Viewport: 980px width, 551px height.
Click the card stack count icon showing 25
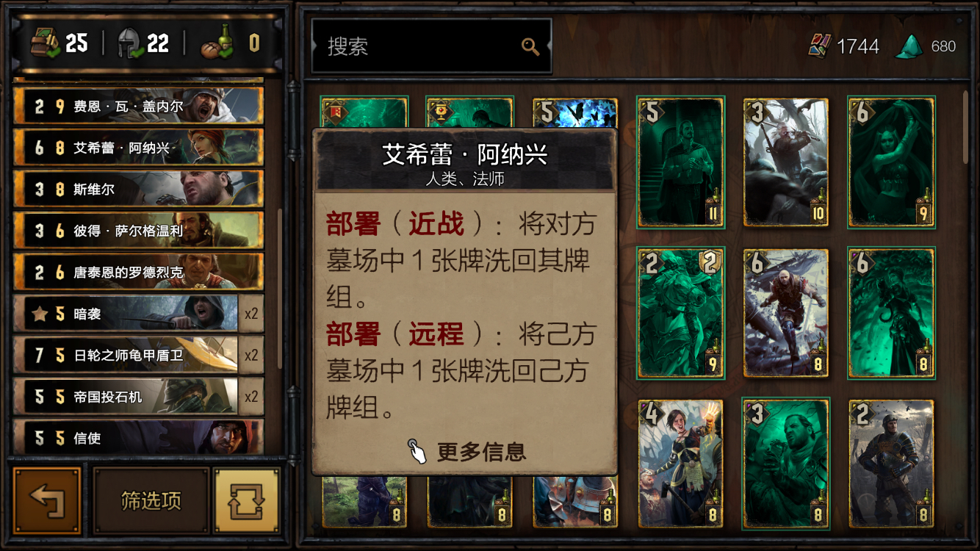(45, 43)
